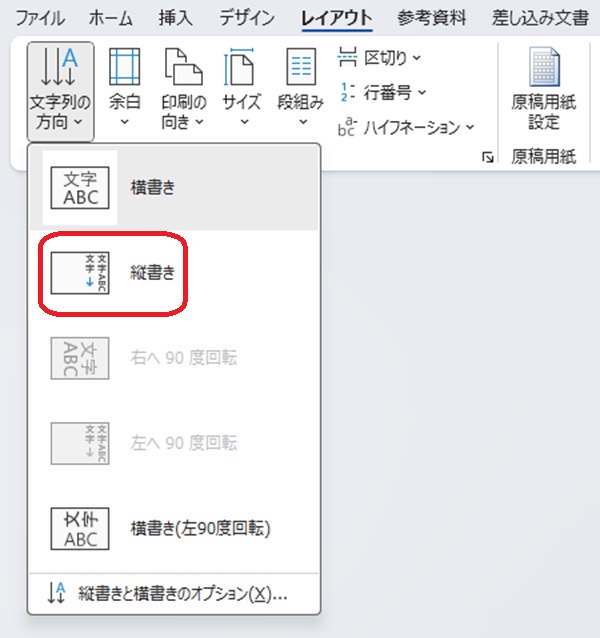This screenshot has height=638, width=600.
Task: Switch to the ホーム tab
Action: click(x=110, y=17)
